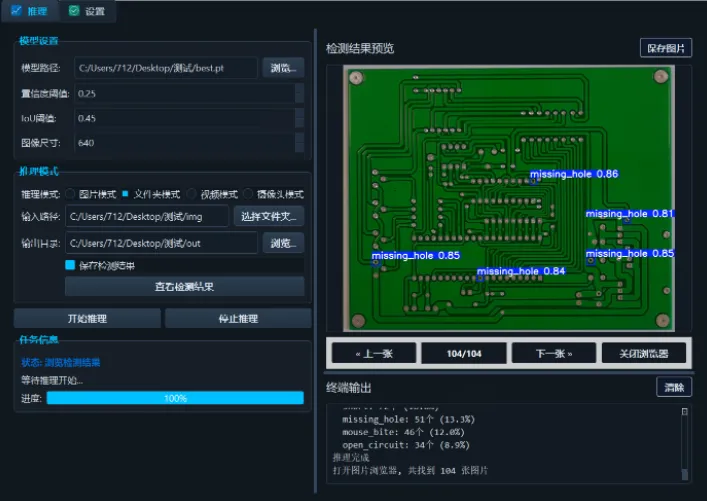Click the 置信度阈值 field showing 0.25
The width and height of the screenshot is (707, 501).
(x=188, y=94)
